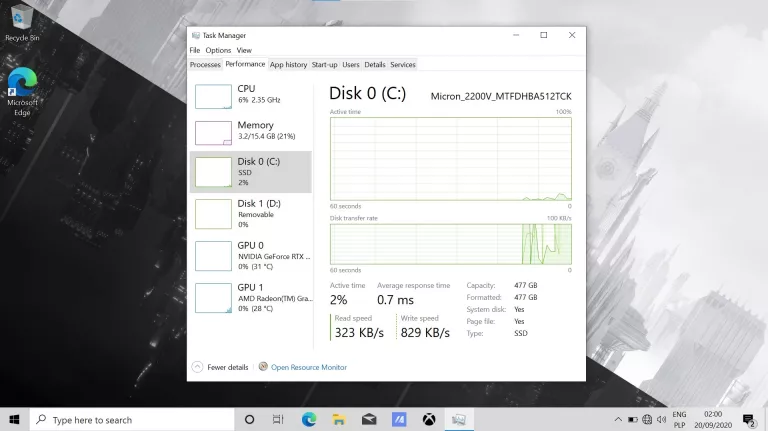Open the Mail app on taskbar
768x431 pixels.
click(x=369, y=420)
